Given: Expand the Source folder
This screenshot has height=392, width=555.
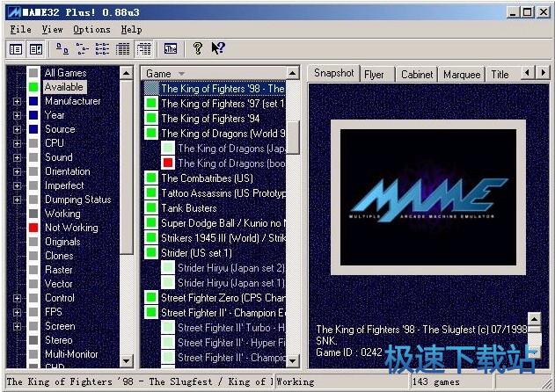Looking at the screenshot, I should pyautogui.click(x=17, y=129).
